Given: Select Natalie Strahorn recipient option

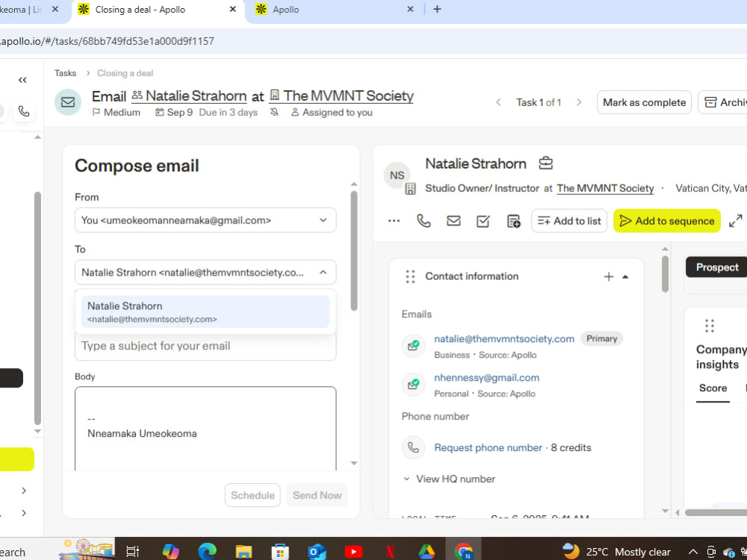Looking at the screenshot, I should [205, 311].
